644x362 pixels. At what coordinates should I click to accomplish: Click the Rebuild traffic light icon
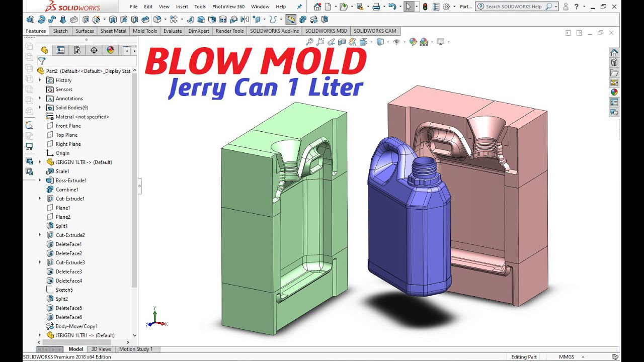click(425, 7)
